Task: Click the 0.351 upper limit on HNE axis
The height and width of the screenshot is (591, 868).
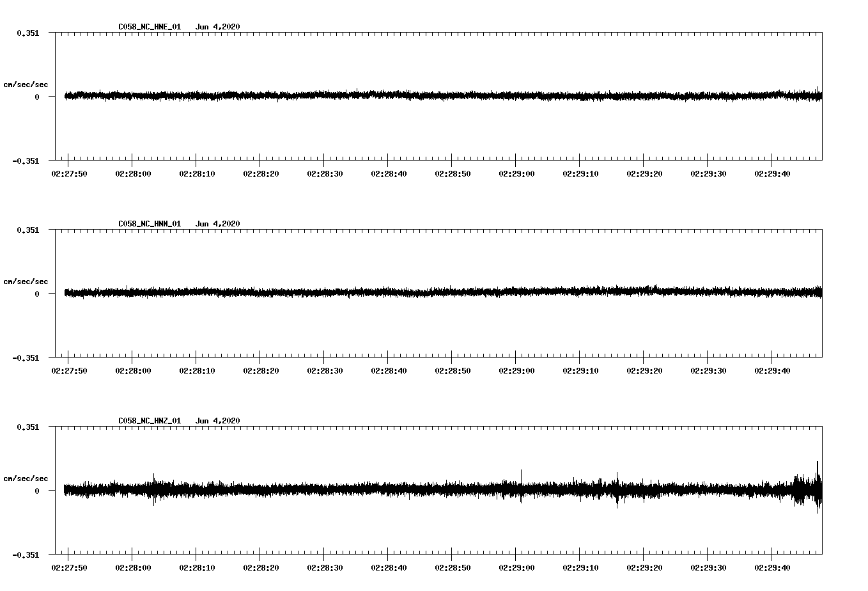Action: tap(28, 33)
